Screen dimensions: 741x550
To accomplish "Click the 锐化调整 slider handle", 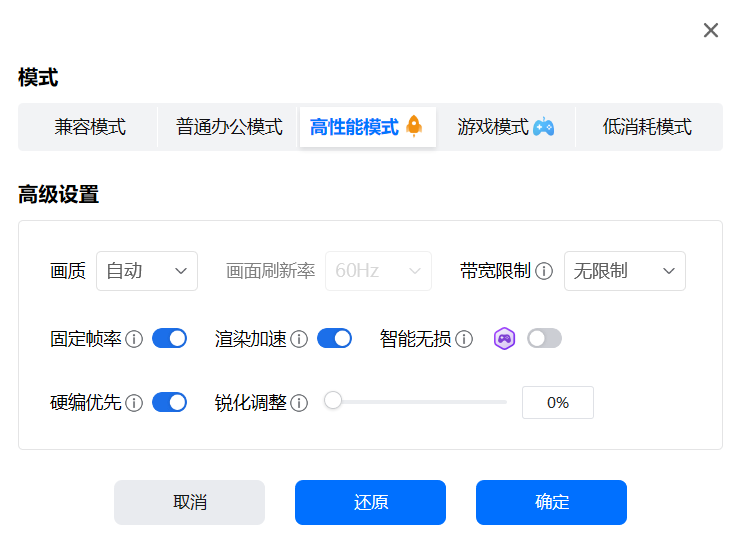I will [333, 400].
